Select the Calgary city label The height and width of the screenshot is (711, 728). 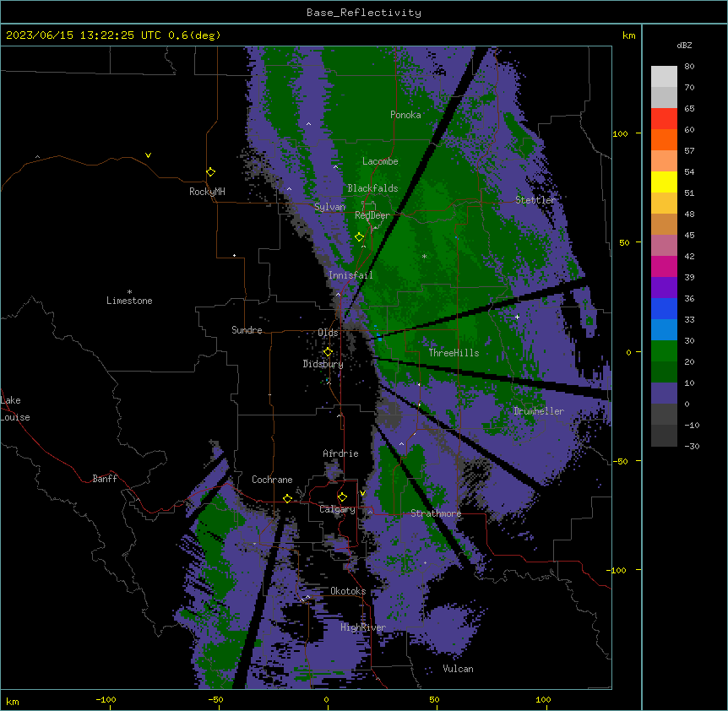pyautogui.click(x=337, y=509)
